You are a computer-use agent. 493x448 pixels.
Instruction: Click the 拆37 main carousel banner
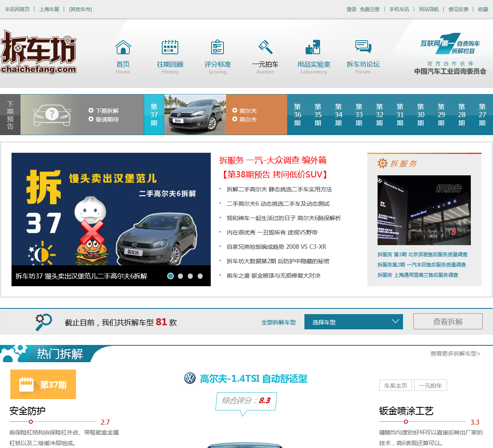111,219
